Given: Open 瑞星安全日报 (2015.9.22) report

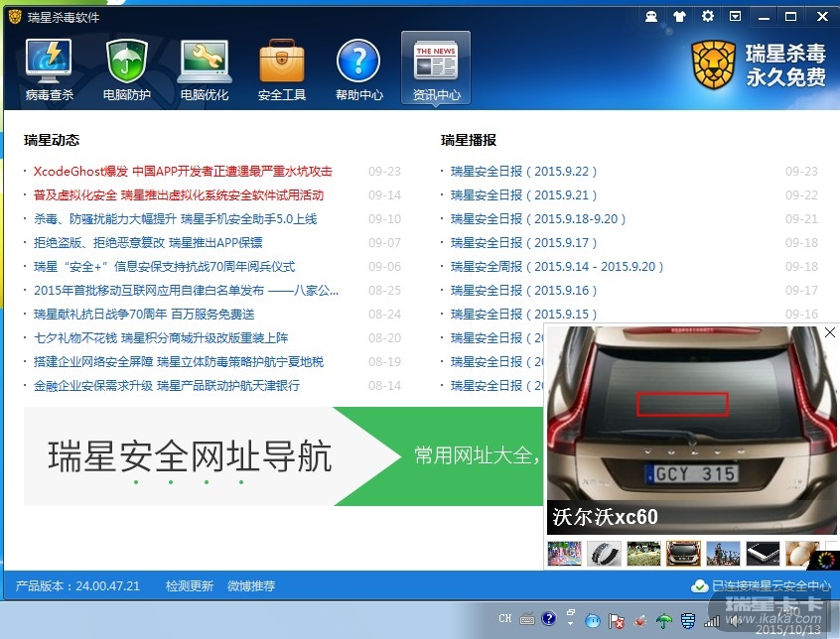Looking at the screenshot, I should coord(523,172).
